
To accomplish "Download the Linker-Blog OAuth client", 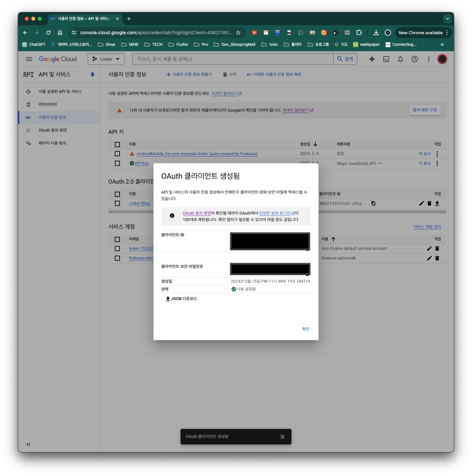I will pyautogui.click(x=437, y=203).
